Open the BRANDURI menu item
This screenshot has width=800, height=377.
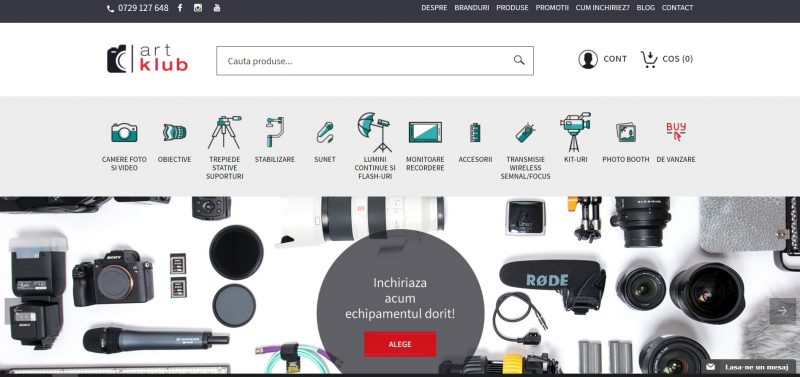click(x=471, y=8)
